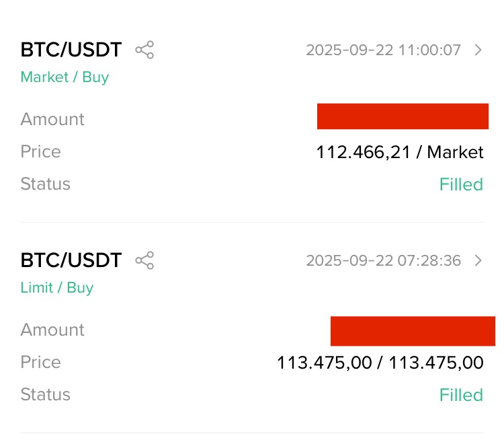This screenshot has width=504, height=442.
Task: Open details chevron for the 07:28:36 order
Action: point(478,260)
